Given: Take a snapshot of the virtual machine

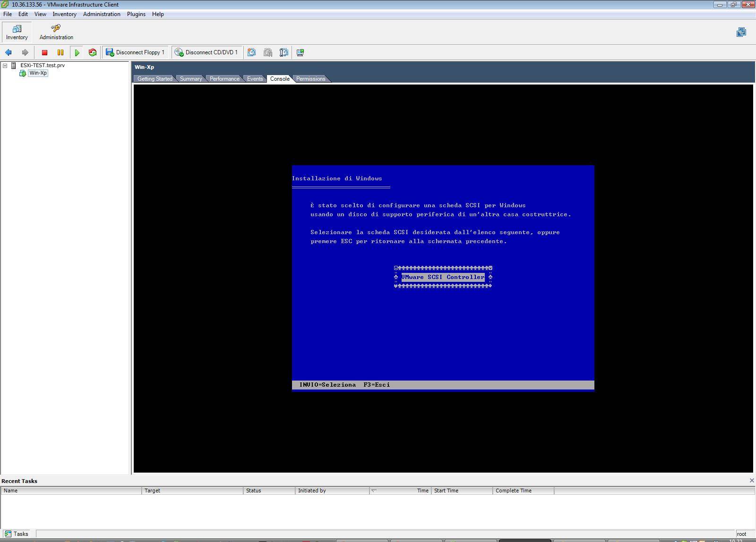Looking at the screenshot, I should [252, 52].
